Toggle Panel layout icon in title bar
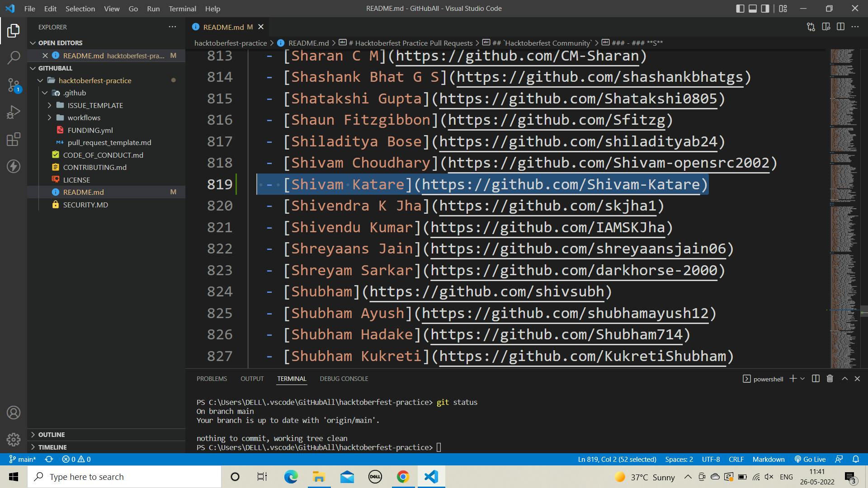The width and height of the screenshot is (868, 488). 753,9
